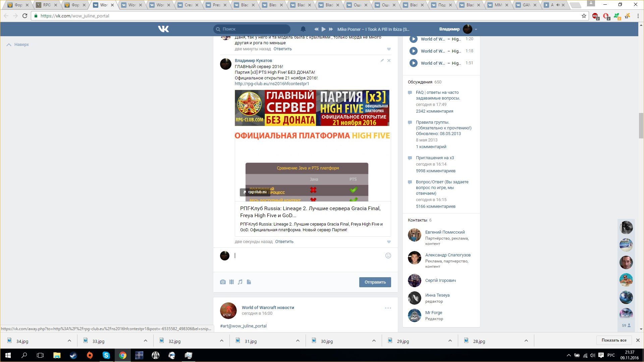Open Steam from the taskbar
The width and height of the screenshot is (644, 362).
73,355
